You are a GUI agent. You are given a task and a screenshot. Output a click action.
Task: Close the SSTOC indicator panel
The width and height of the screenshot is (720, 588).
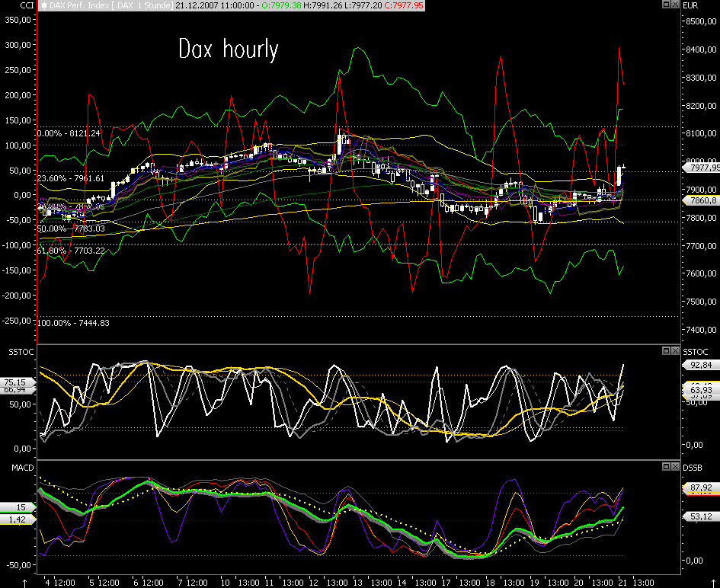[675, 350]
